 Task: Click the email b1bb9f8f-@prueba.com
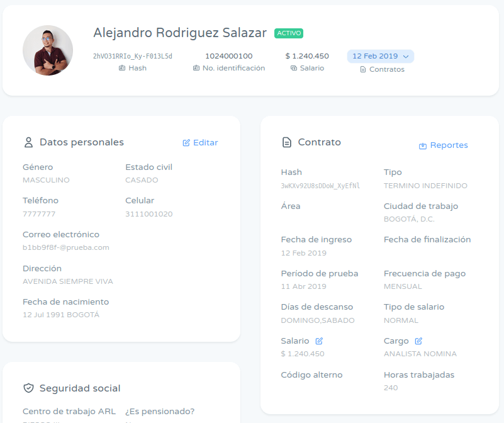tap(66, 247)
